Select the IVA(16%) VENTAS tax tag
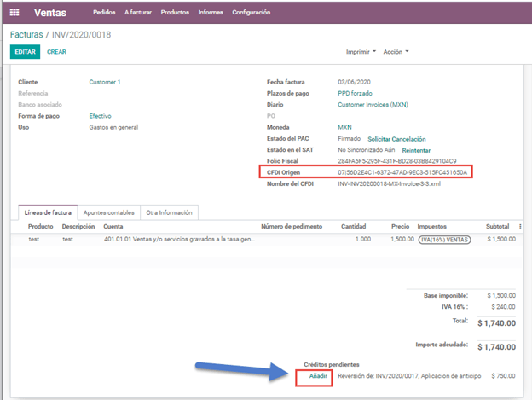 tap(445, 240)
